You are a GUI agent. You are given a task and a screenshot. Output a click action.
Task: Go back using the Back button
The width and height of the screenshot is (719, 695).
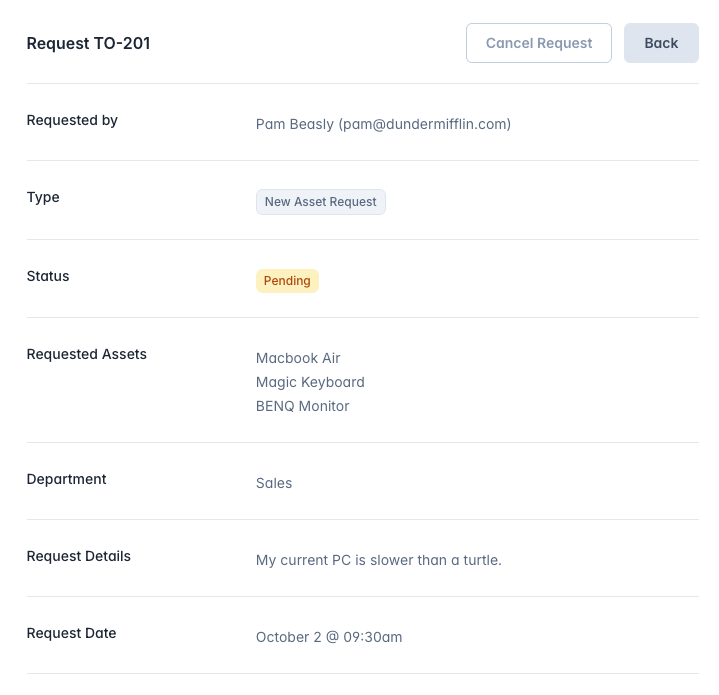pos(661,43)
